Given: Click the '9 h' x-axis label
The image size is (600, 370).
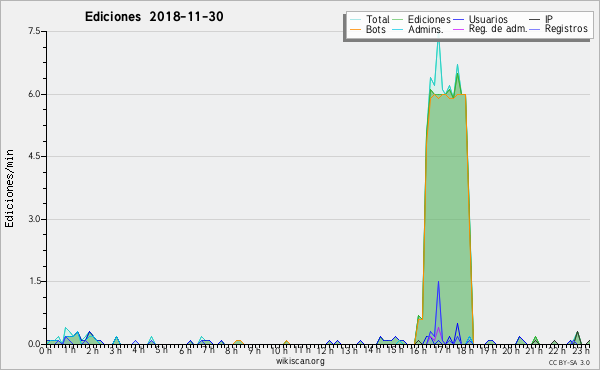Looking at the screenshot, I should pos(254,351).
